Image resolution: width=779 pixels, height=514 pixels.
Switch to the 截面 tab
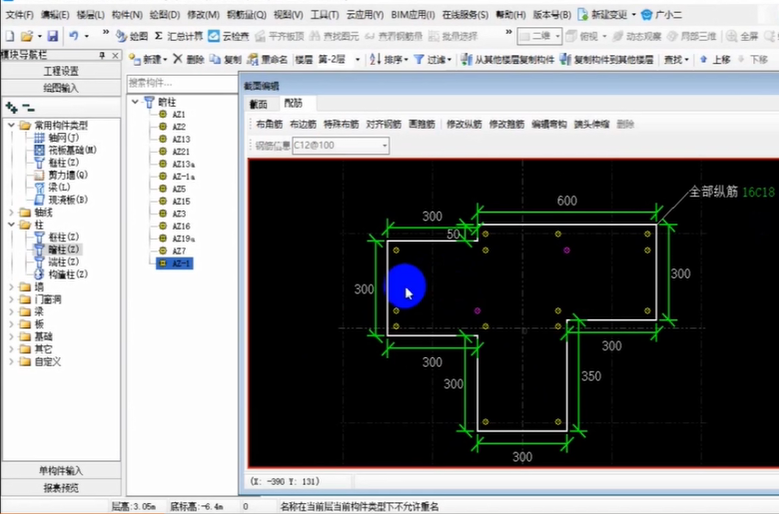click(x=259, y=104)
